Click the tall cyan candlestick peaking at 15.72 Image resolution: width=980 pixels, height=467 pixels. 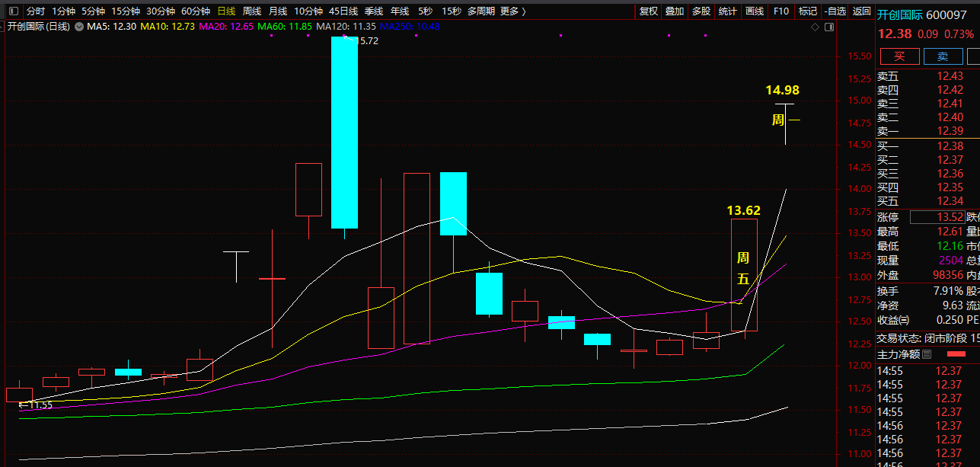click(344, 133)
